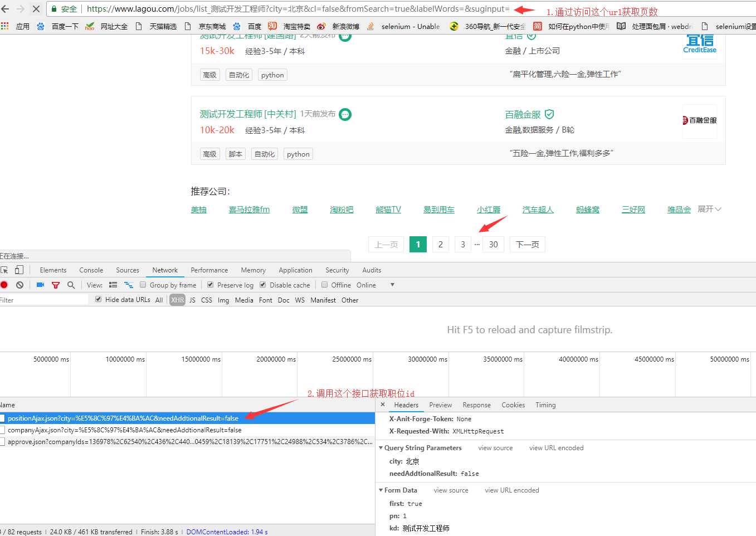Click view source beside Form Data
The width and height of the screenshot is (756, 536).
(x=451, y=490)
